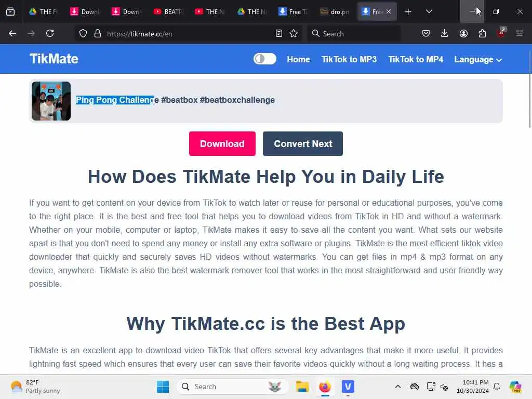Switch to the first THE F Drive tab
The width and height of the screenshot is (532, 399).
44,12
